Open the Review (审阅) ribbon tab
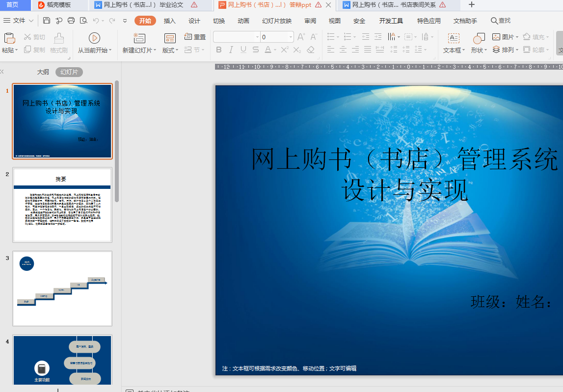Screen dimensions: 563x392 click(x=310, y=21)
